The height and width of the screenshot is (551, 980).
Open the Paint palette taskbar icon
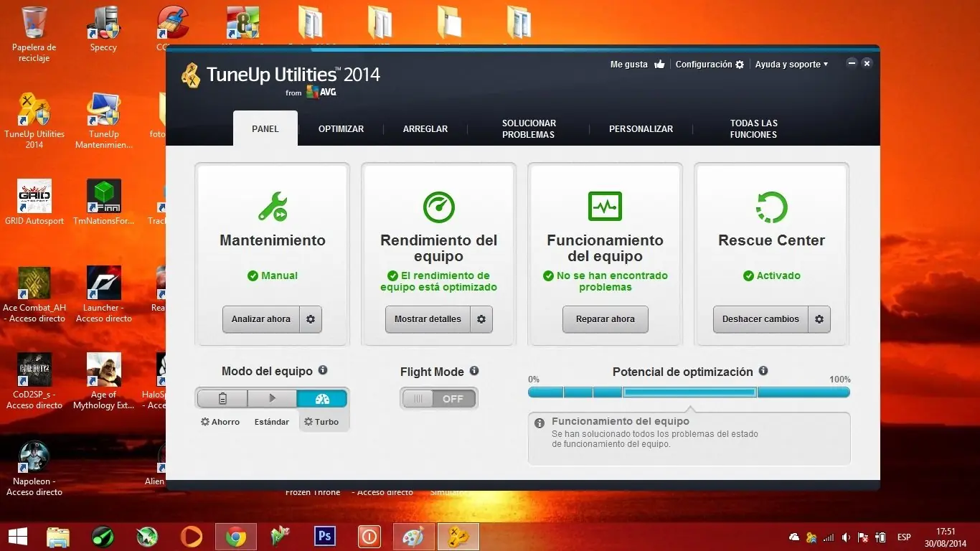[414, 537]
